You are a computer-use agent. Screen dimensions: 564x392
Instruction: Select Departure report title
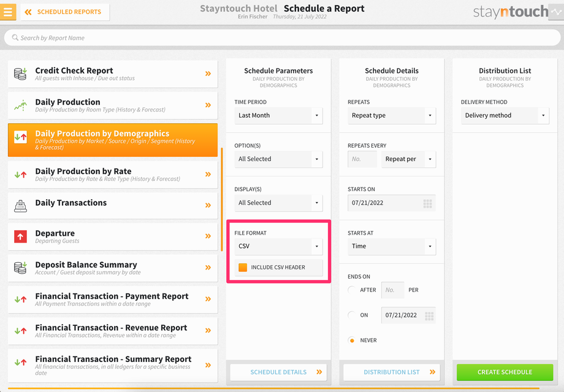pos(55,233)
